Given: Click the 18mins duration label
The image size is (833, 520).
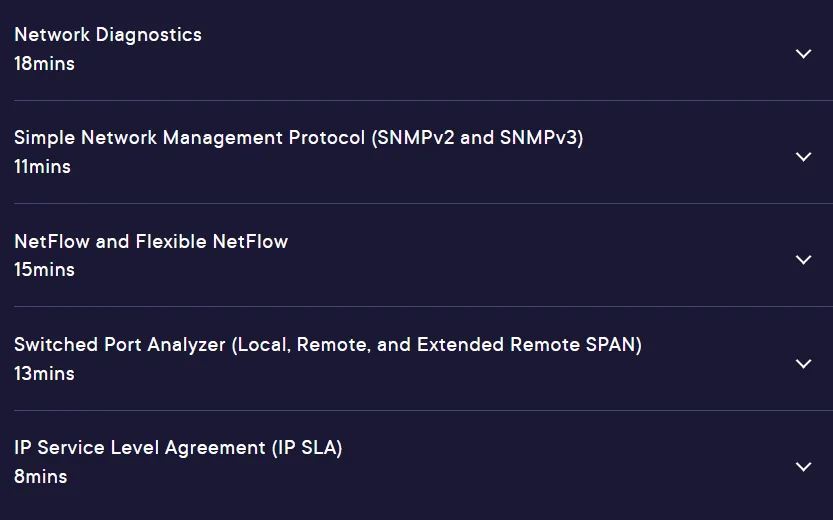Looking at the screenshot, I should pos(45,64).
